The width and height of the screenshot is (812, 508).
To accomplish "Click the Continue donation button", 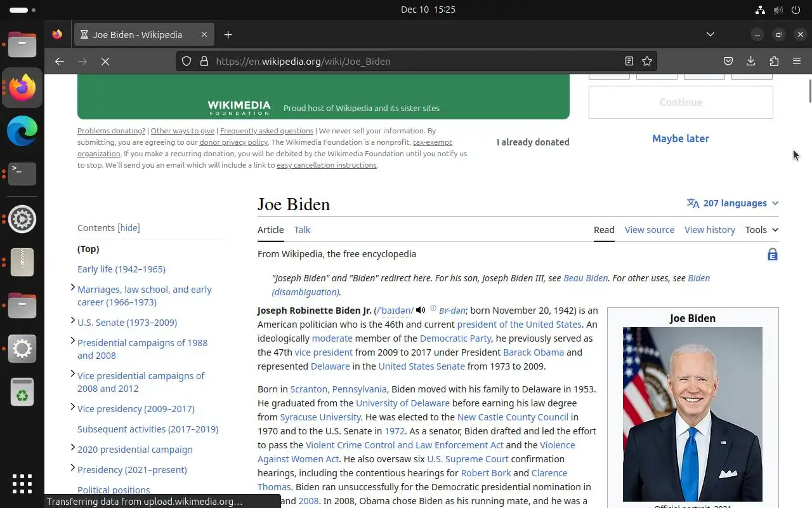I will (x=681, y=102).
